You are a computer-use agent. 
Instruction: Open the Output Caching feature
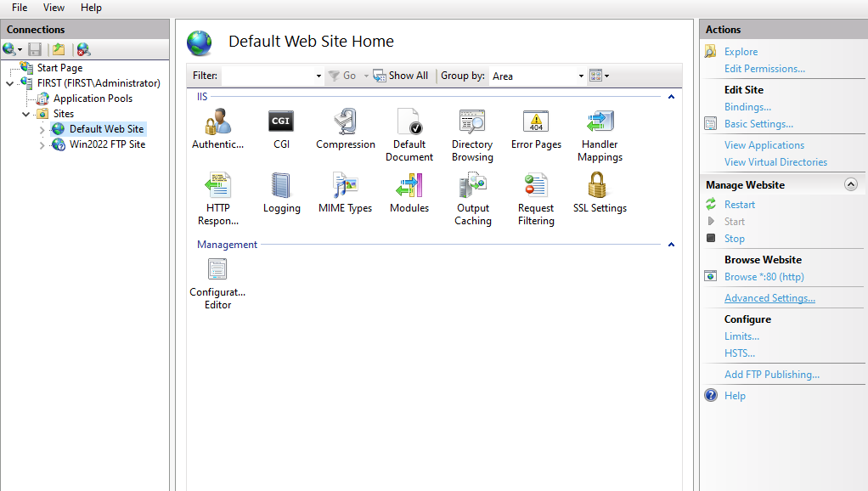tap(473, 199)
